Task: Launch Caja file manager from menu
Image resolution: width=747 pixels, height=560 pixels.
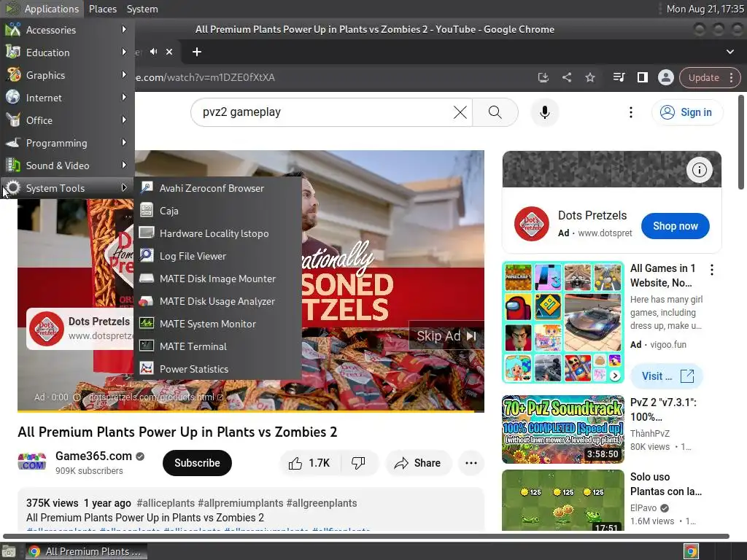Action: coord(217,211)
